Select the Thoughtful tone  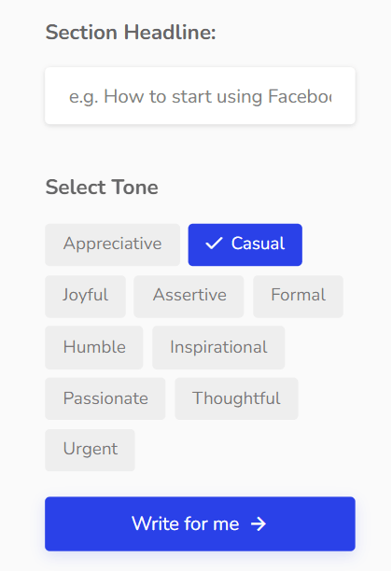(x=236, y=398)
